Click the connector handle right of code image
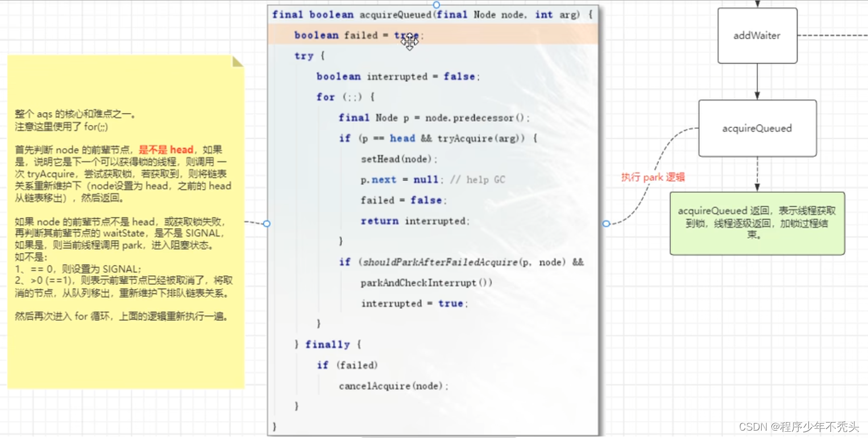The width and height of the screenshot is (868, 438). click(606, 224)
